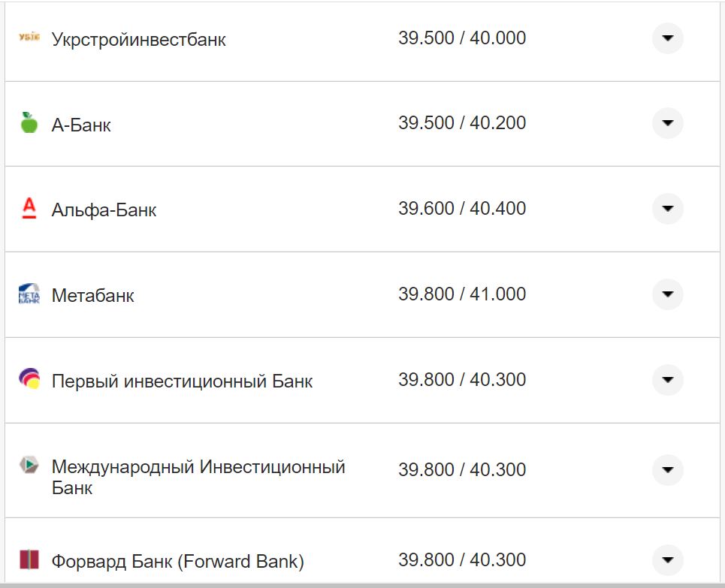Image resolution: width=725 pixels, height=588 pixels.
Task: Select the Метабанк bank name
Action: pyautogui.click(x=93, y=295)
